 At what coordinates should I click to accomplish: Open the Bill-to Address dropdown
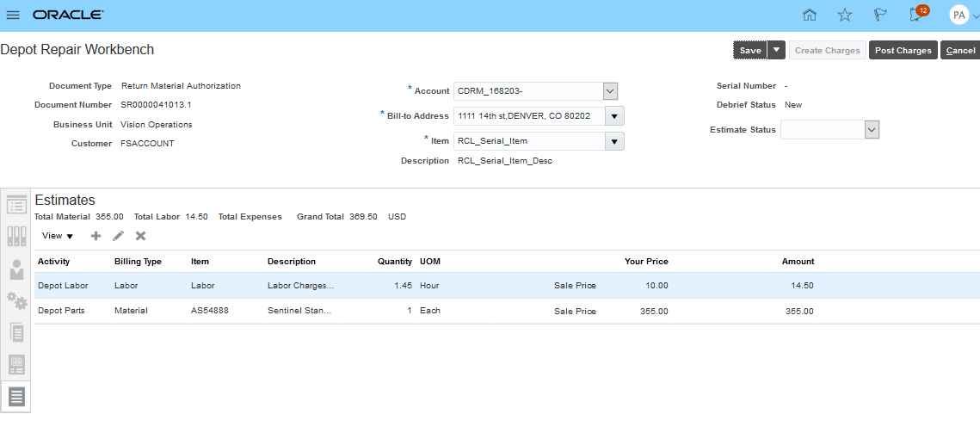pos(614,116)
